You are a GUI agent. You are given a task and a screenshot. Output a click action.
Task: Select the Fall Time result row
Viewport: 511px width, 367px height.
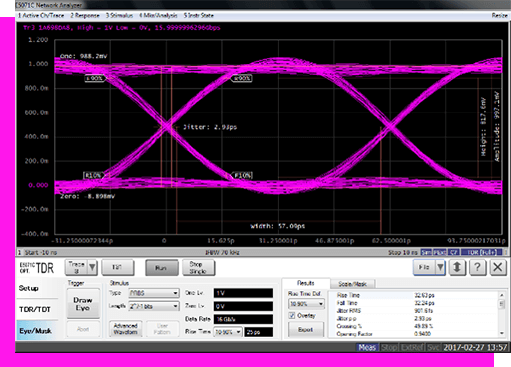[413, 303]
